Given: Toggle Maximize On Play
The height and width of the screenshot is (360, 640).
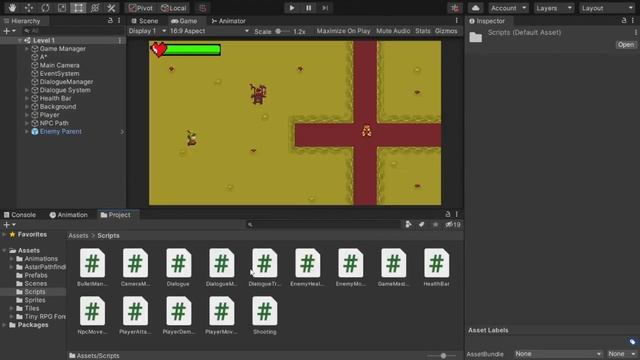Looking at the screenshot, I should [x=343, y=31].
